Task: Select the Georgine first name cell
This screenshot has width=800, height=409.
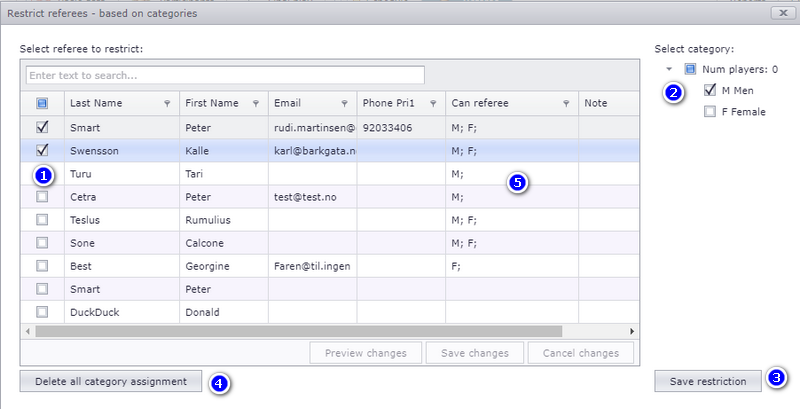Action: tap(224, 266)
